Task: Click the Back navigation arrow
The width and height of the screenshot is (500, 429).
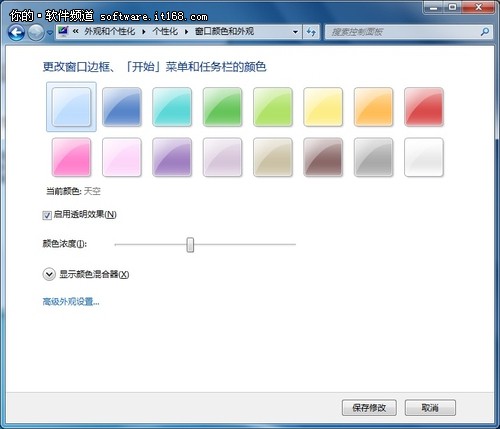Action: [16, 33]
